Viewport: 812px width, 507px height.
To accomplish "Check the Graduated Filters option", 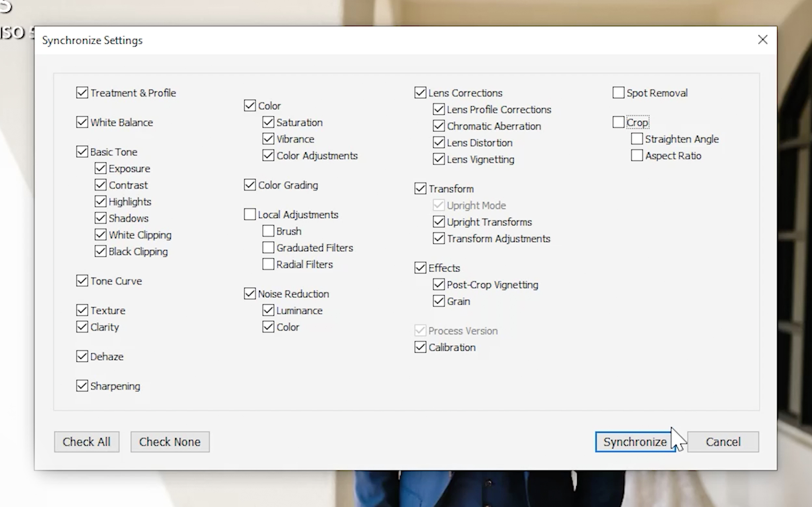I will pos(268,247).
